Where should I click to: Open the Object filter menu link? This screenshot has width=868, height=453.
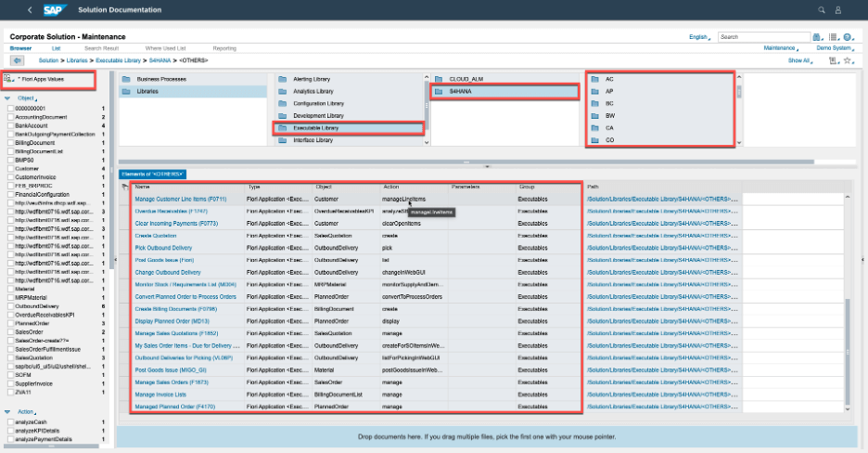27,98
